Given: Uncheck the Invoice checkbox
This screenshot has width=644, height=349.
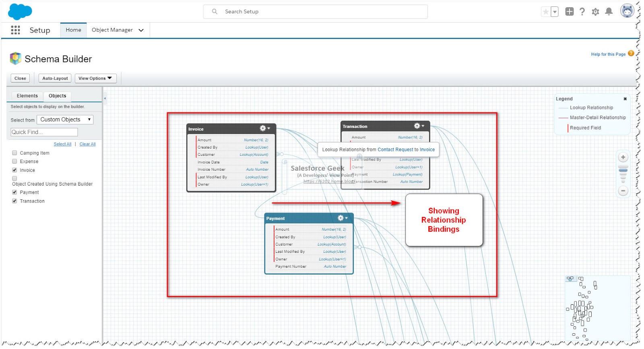Looking at the screenshot, I should [14, 170].
